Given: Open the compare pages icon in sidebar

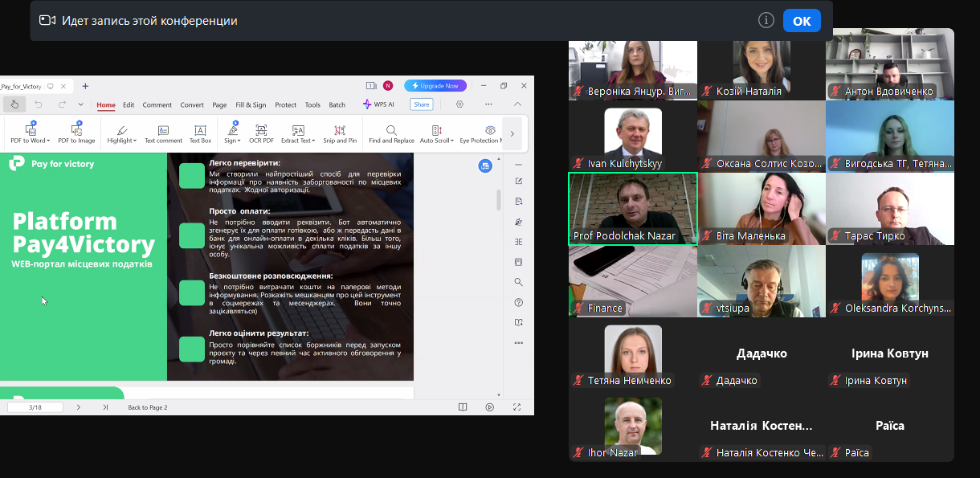Looking at the screenshot, I should point(518,242).
